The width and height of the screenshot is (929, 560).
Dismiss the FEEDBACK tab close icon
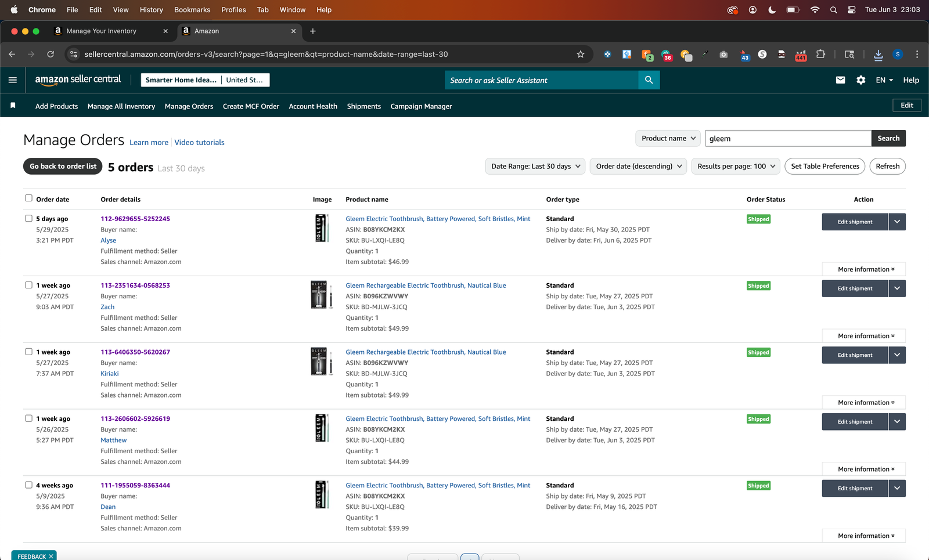coord(51,556)
